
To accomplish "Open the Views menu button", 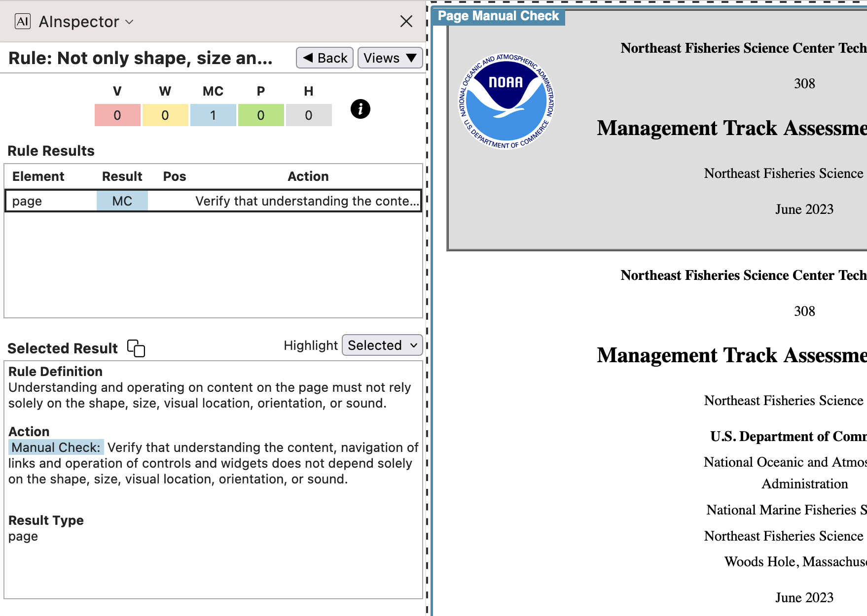I will tap(390, 58).
